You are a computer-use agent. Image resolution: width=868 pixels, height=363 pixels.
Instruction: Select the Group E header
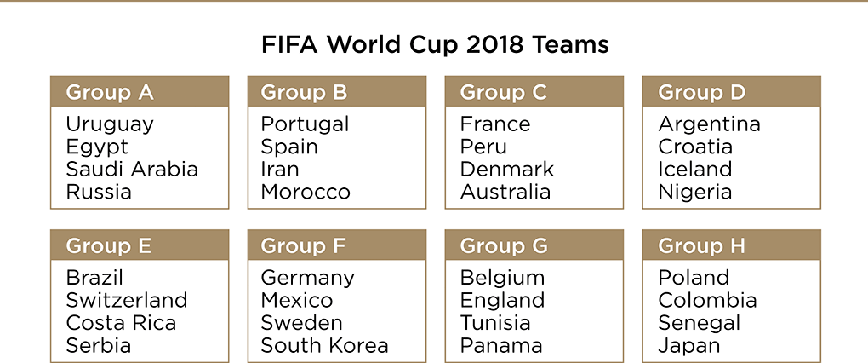[x=109, y=246]
